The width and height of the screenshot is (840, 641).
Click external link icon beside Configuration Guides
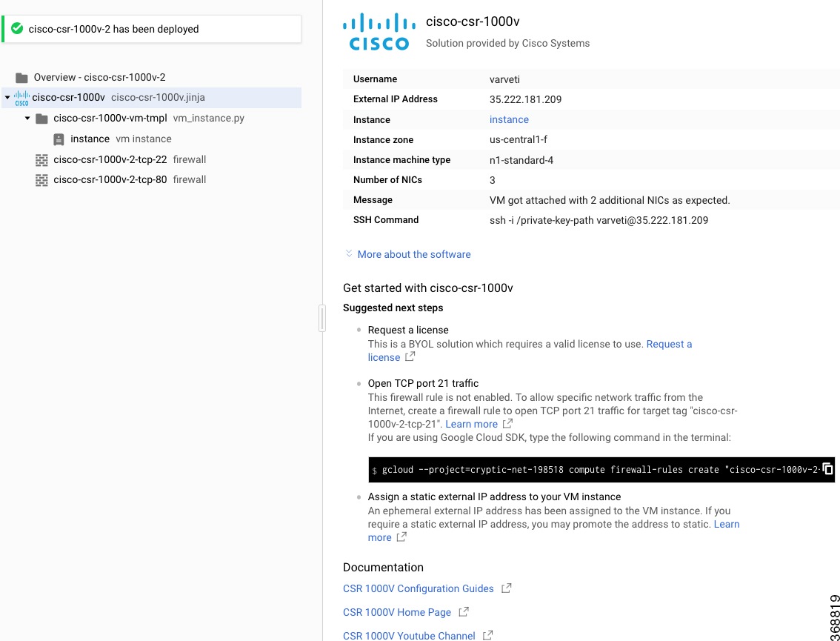click(506, 588)
